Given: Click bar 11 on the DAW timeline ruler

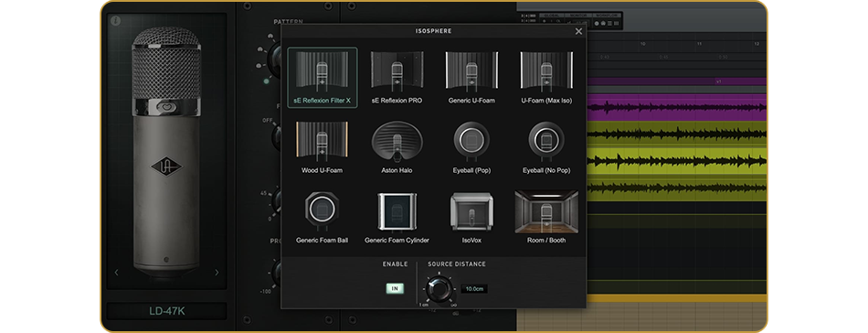Looking at the screenshot, I should pyautogui.click(x=699, y=44).
